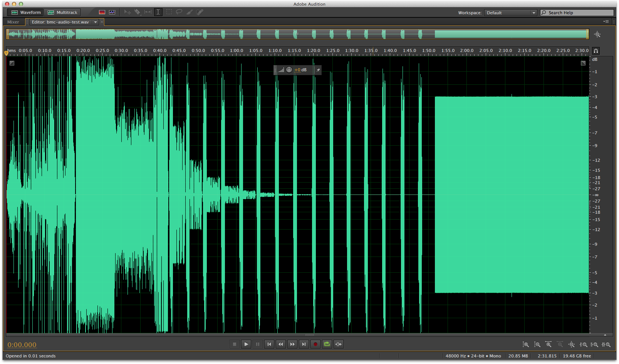Select the Slip tool
Image resolution: width=619 pixels, height=364 pixels.
(148, 12)
